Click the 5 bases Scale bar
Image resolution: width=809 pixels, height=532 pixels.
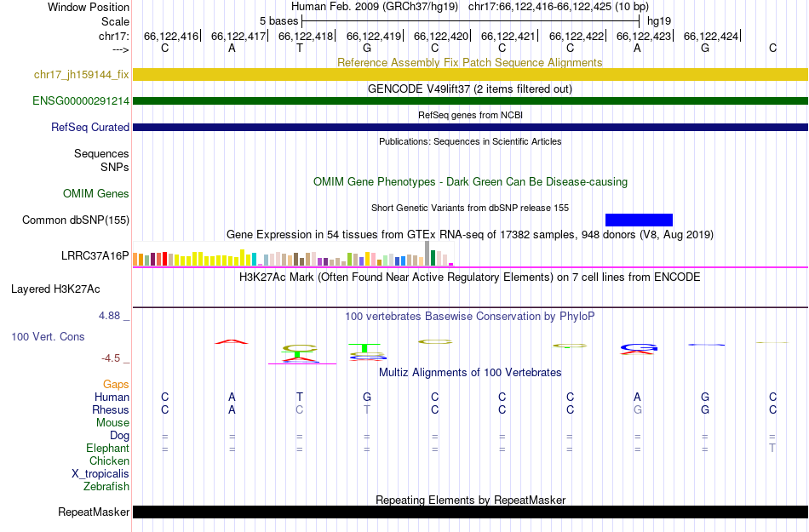[x=471, y=21]
